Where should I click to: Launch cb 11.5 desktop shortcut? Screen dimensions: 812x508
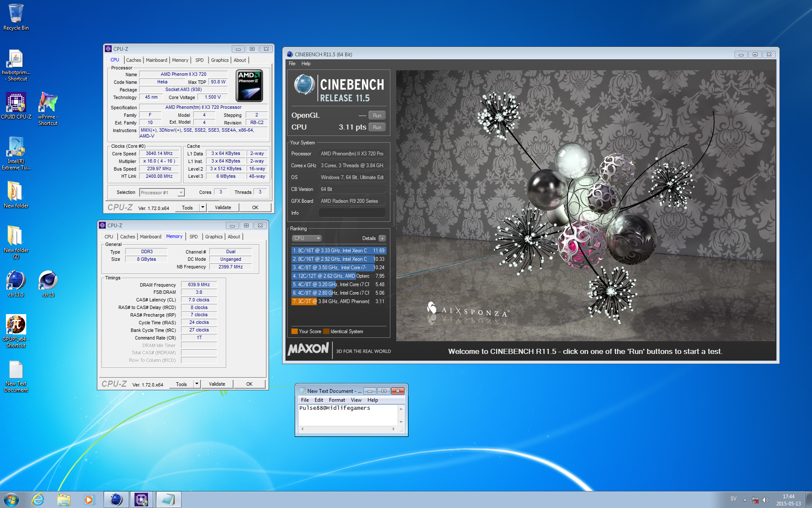pyautogui.click(x=16, y=284)
